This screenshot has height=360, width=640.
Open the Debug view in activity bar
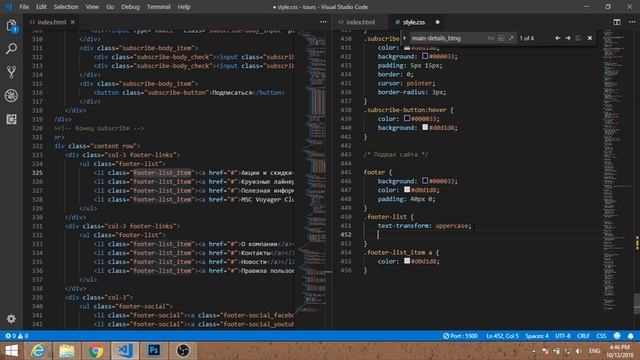coord(11,96)
